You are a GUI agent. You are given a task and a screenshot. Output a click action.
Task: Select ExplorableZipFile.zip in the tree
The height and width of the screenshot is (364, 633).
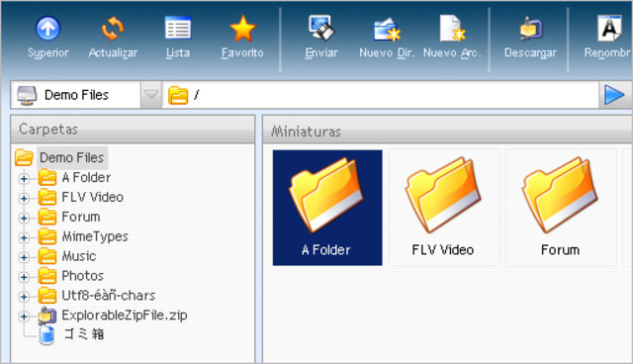click(x=125, y=316)
